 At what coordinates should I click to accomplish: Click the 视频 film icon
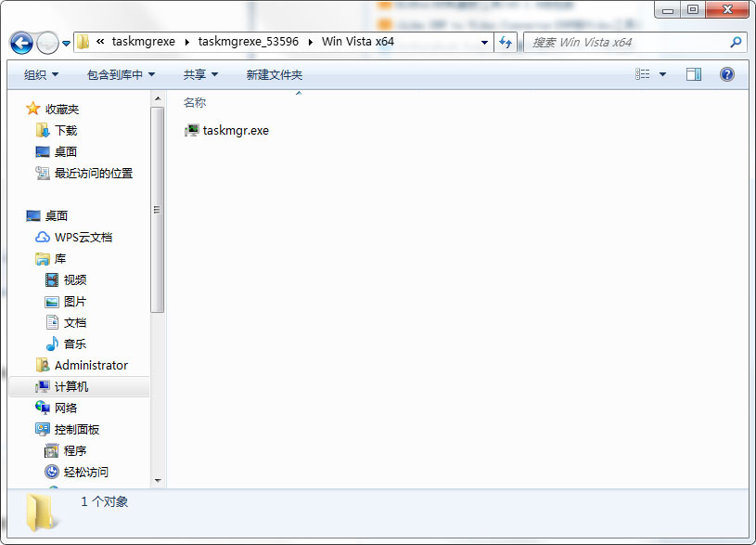pos(52,279)
